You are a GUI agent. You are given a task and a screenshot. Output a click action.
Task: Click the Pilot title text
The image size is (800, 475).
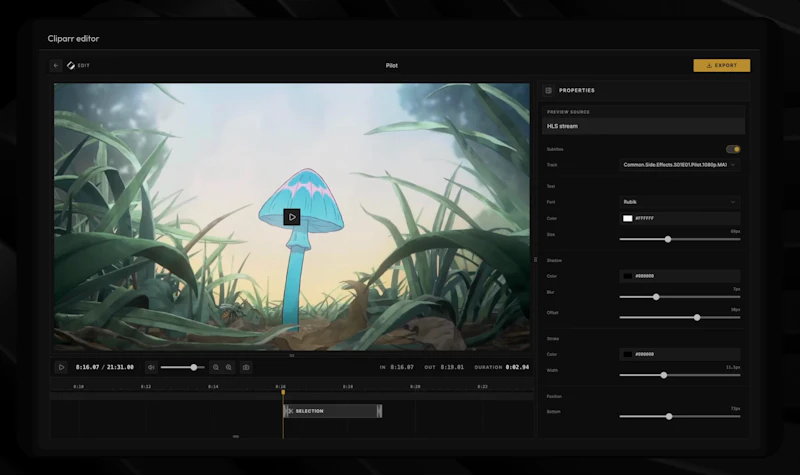[391, 65]
